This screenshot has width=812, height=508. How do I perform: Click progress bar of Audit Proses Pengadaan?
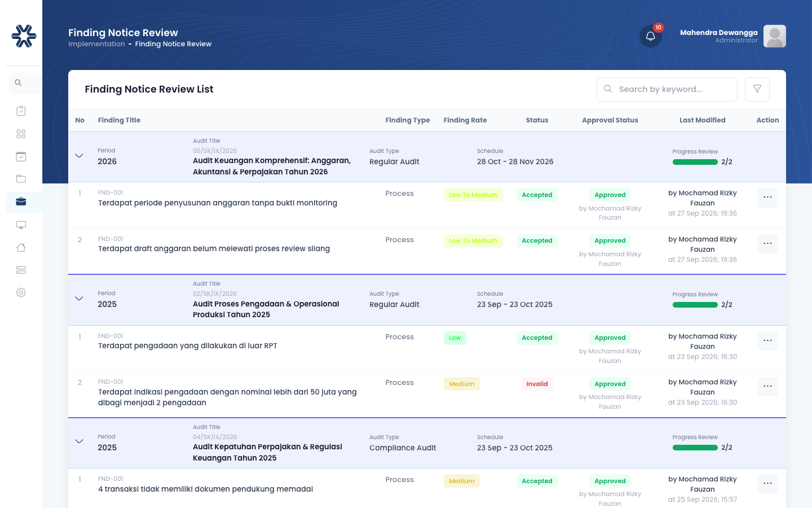(x=695, y=305)
